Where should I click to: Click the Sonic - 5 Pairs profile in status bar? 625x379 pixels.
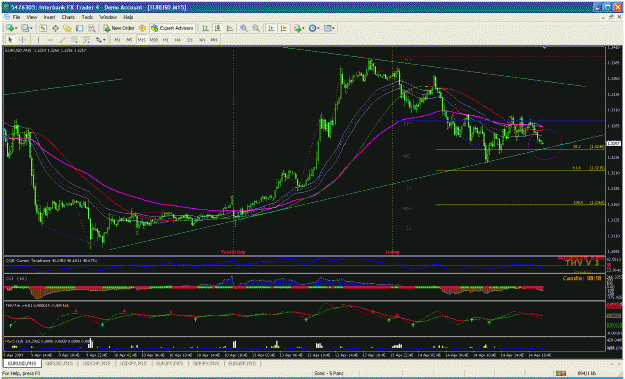(x=328, y=373)
